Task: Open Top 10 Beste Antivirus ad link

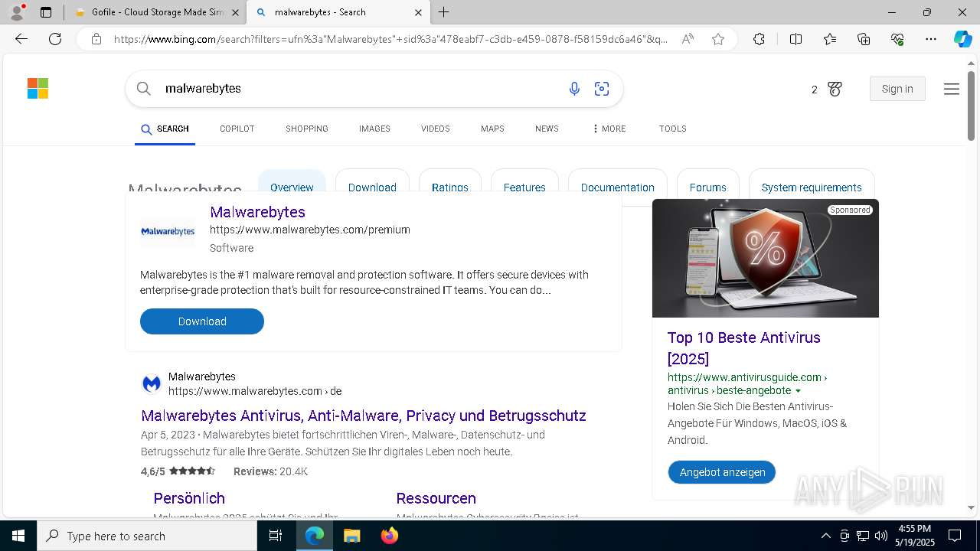Action: coord(743,348)
